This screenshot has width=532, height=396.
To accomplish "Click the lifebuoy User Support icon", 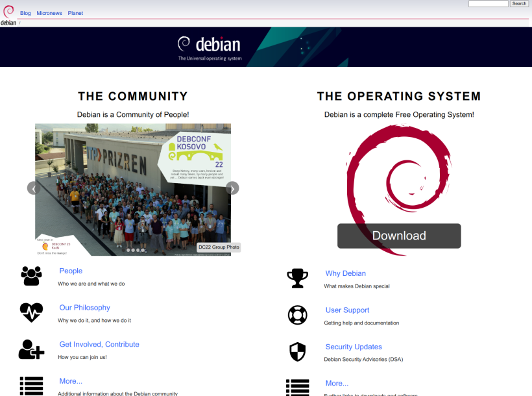I will click(x=298, y=315).
